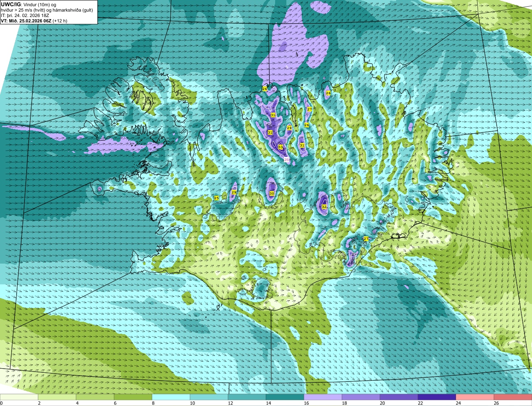Select the 12–14 m/s legend swatch
532x406 pixels.
click(x=247, y=397)
